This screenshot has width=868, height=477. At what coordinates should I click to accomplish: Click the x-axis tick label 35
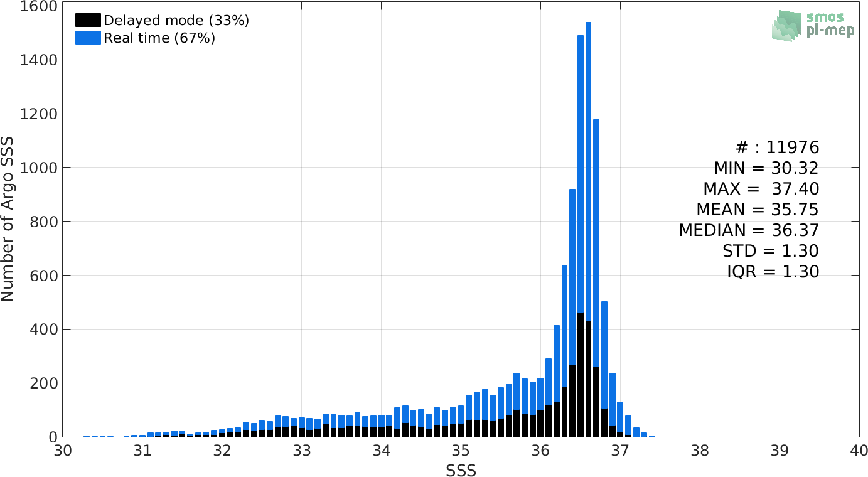461,451
